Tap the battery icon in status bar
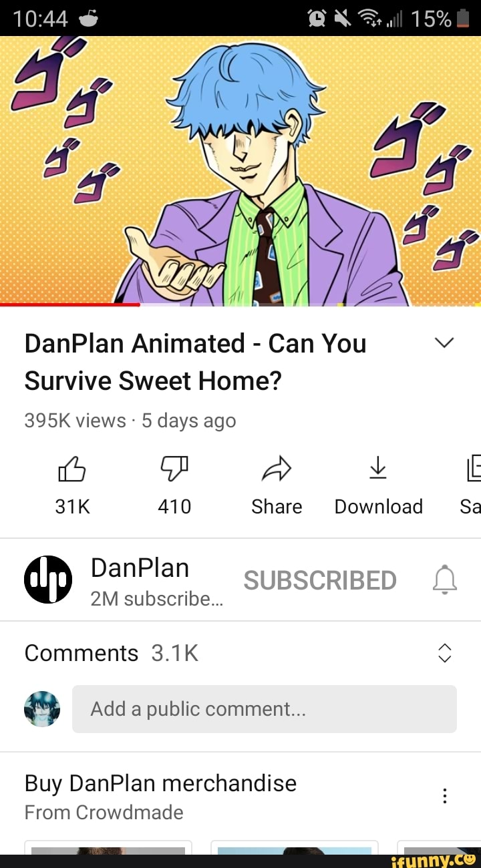The height and width of the screenshot is (868, 481). tap(464, 18)
